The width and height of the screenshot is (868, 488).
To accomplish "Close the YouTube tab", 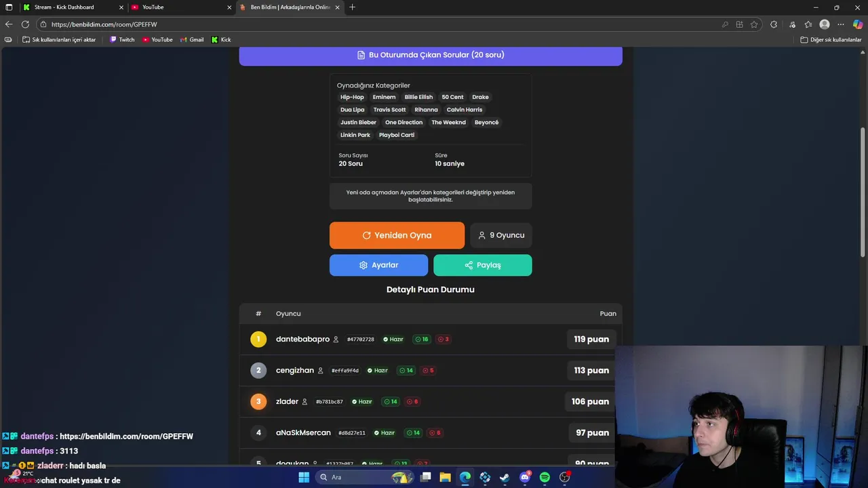I will coord(229,7).
